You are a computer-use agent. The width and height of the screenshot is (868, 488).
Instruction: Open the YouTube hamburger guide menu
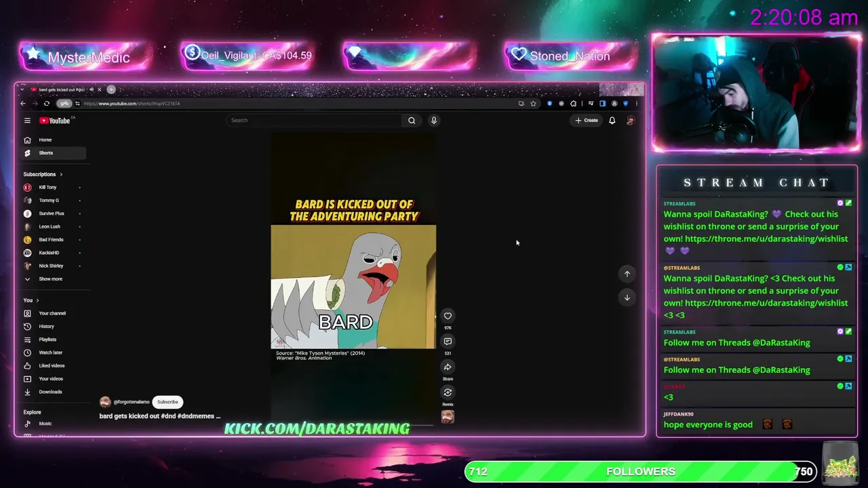[27, 121]
